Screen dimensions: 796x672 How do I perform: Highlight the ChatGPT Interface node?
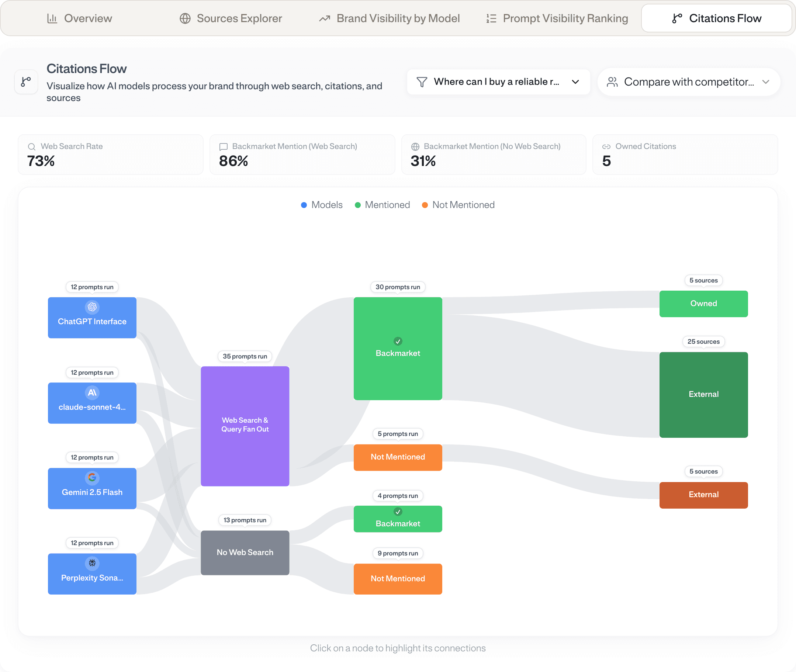pyautogui.click(x=92, y=318)
